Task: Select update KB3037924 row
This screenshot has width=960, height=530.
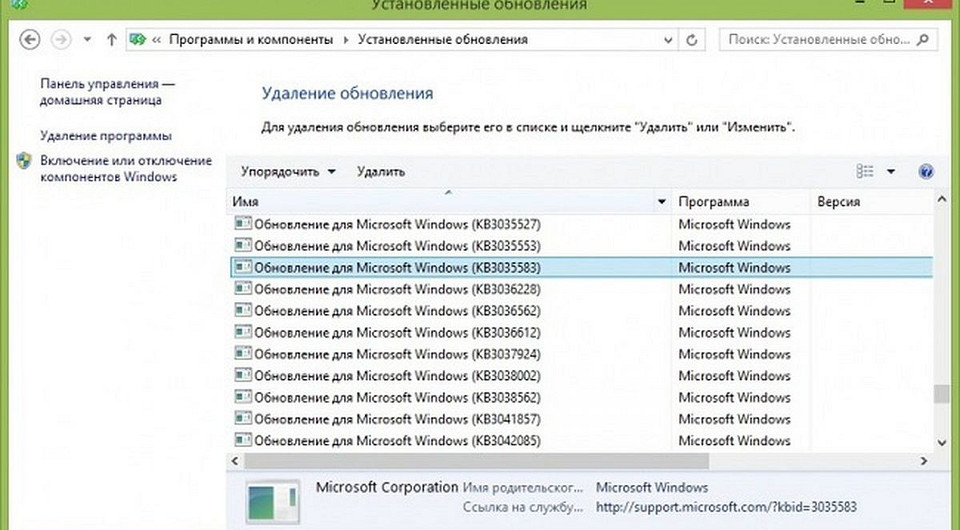Action: click(x=580, y=354)
